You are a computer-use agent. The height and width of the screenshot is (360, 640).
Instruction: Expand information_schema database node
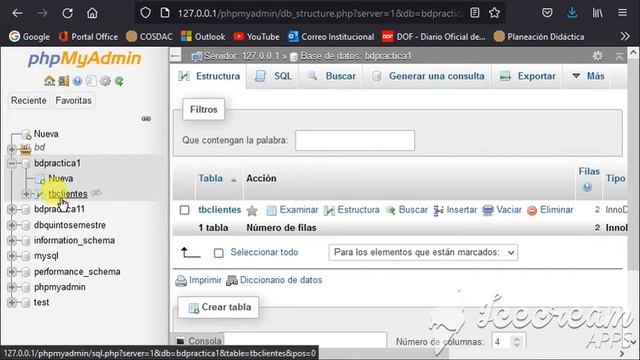(x=12, y=240)
